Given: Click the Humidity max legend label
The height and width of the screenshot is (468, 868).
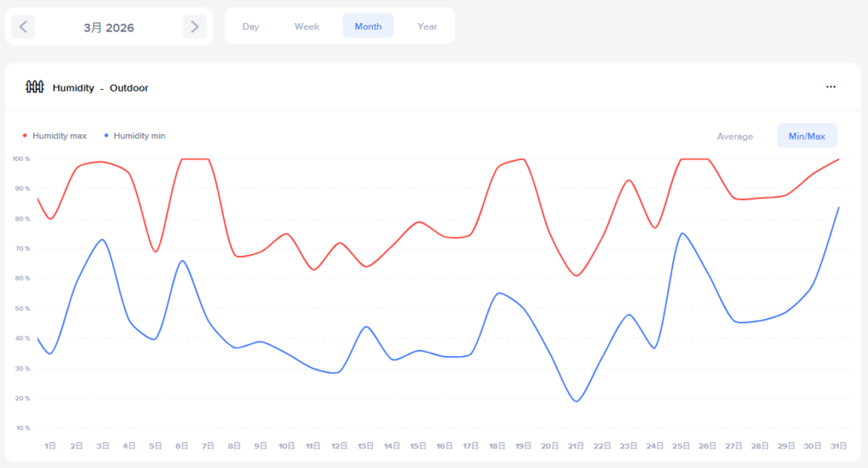Looking at the screenshot, I should pos(59,136).
